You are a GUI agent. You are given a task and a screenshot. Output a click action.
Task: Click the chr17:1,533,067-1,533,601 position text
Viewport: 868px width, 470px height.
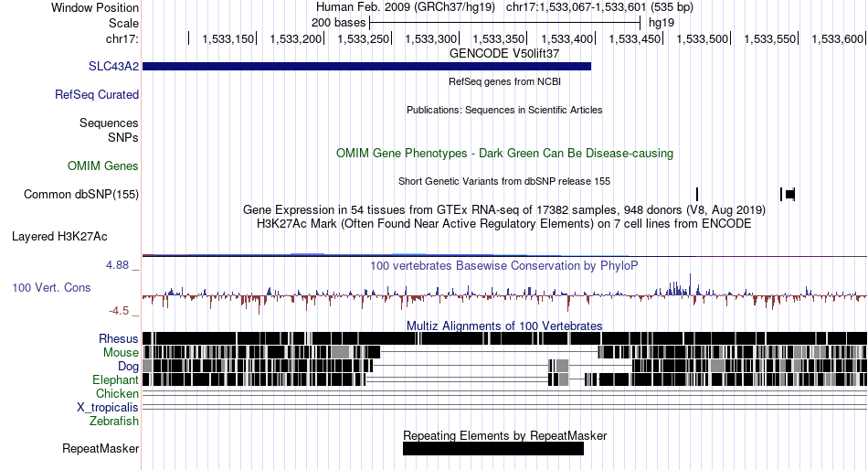599,7
